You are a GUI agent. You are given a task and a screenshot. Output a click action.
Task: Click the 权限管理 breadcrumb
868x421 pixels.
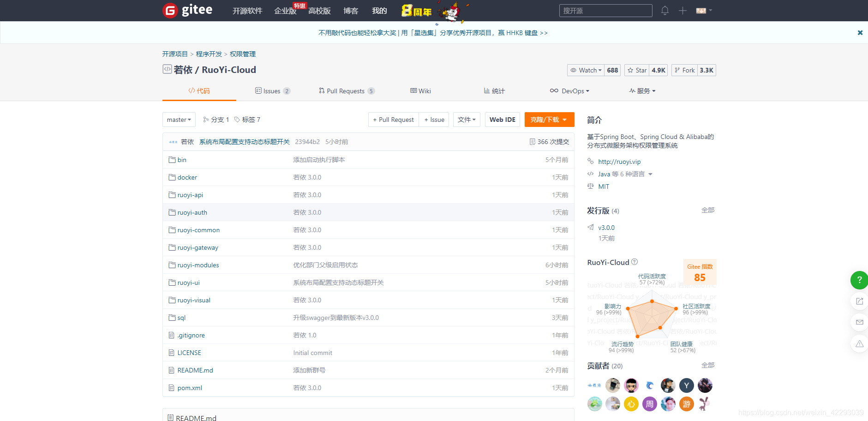coord(243,54)
